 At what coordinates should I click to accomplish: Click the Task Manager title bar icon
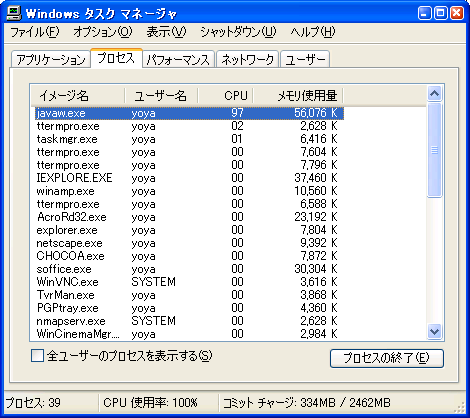(14, 13)
